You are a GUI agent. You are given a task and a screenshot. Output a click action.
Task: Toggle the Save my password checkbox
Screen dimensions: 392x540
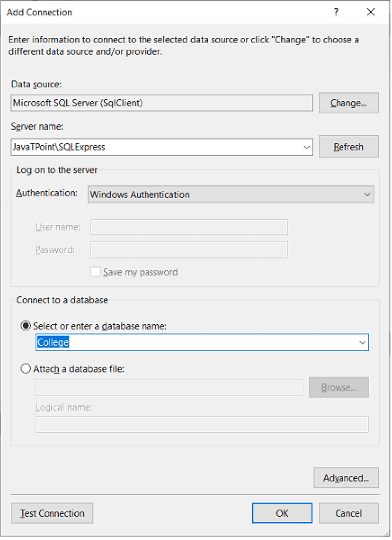[96, 272]
